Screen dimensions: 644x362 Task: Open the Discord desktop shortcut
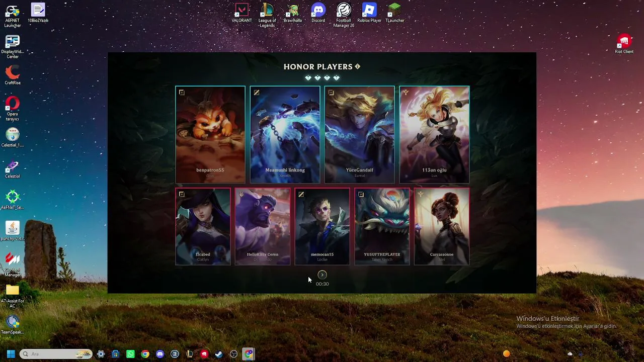coord(318,13)
